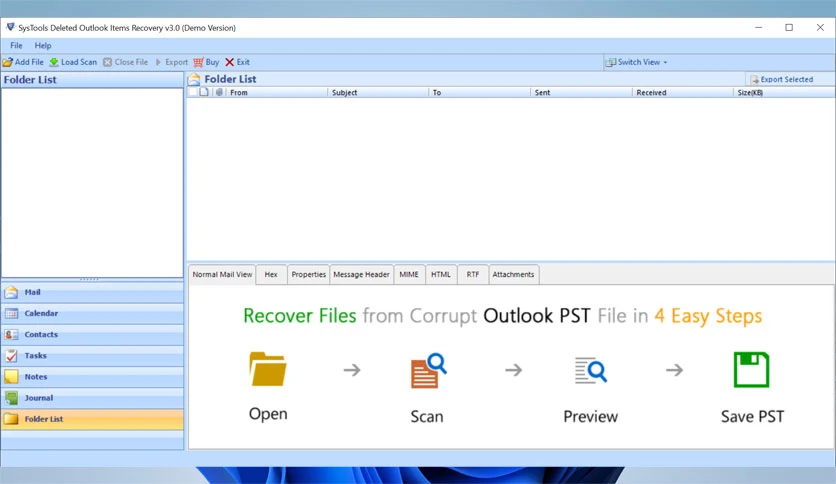Click the Save PST floppy disk icon
The image size is (836, 484).
(x=751, y=369)
